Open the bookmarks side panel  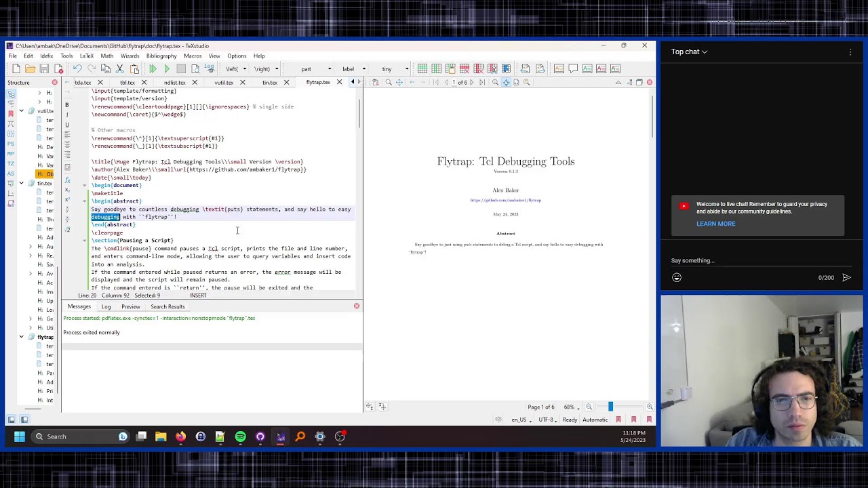click(x=11, y=114)
